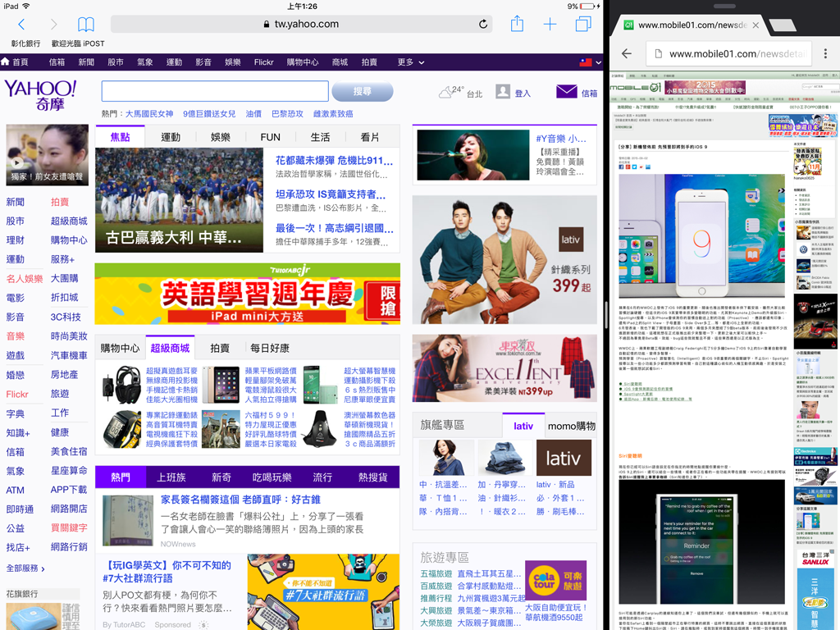Open 東京著衣 EXCELLENT anniversary ad
The image size is (840, 630).
click(504, 368)
